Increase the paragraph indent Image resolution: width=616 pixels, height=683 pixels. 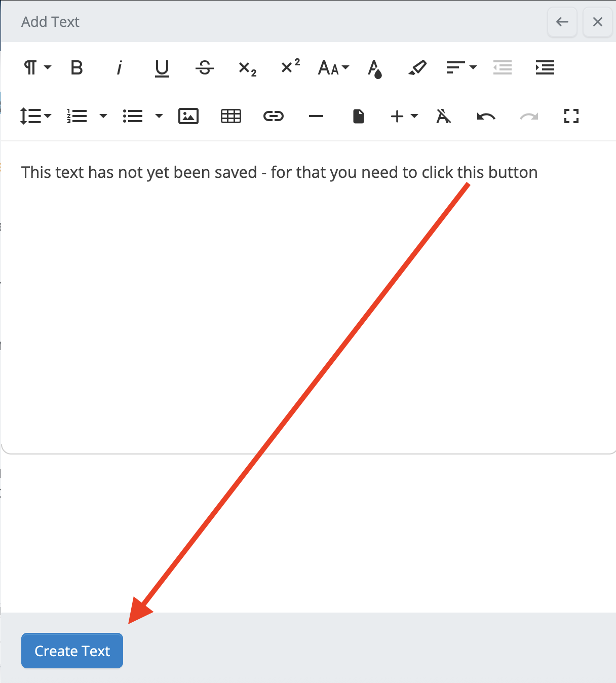(x=545, y=67)
